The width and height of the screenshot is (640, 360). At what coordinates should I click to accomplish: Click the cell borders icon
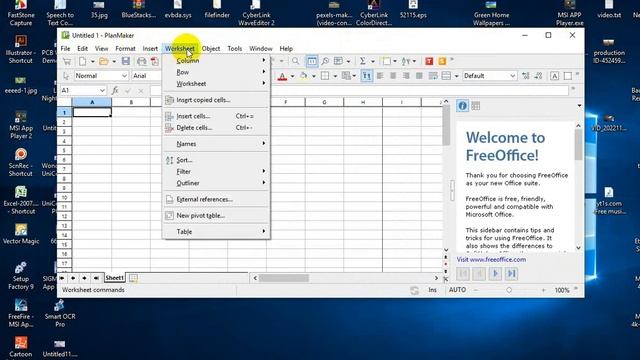tap(325, 76)
